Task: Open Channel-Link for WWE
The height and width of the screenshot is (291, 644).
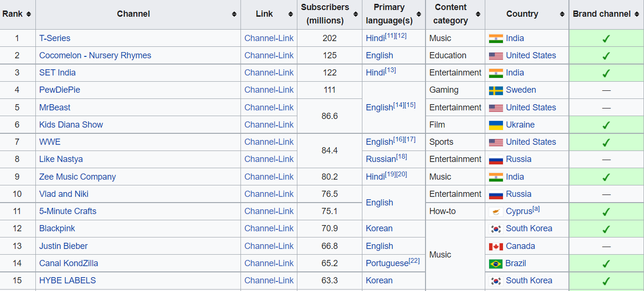Action: (269, 142)
